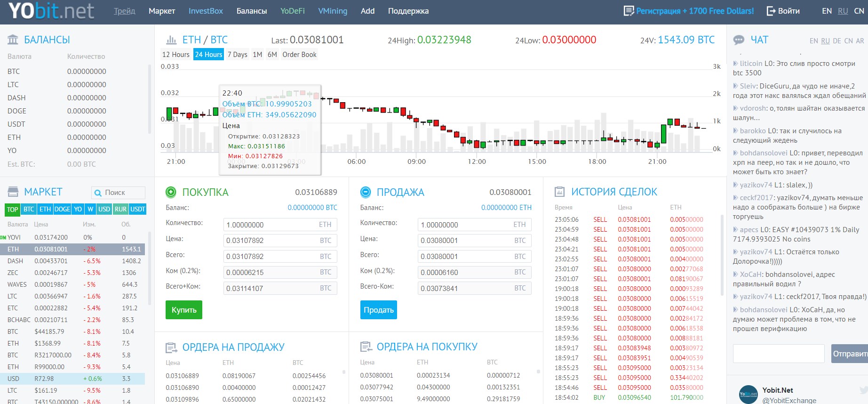The width and height of the screenshot is (868, 404).
Task: Click the market list scrollbar
Action: pyautogui.click(x=150, y=268)
